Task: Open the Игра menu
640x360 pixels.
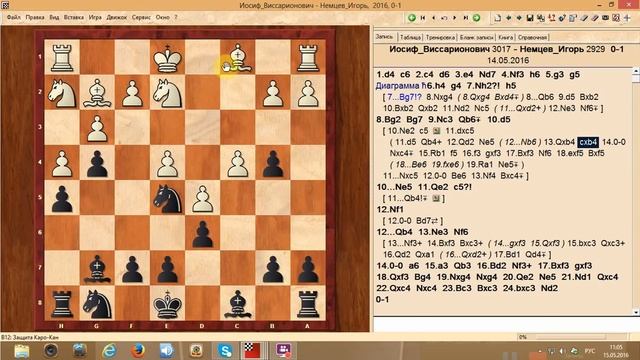Action: (x=95, y=17)
